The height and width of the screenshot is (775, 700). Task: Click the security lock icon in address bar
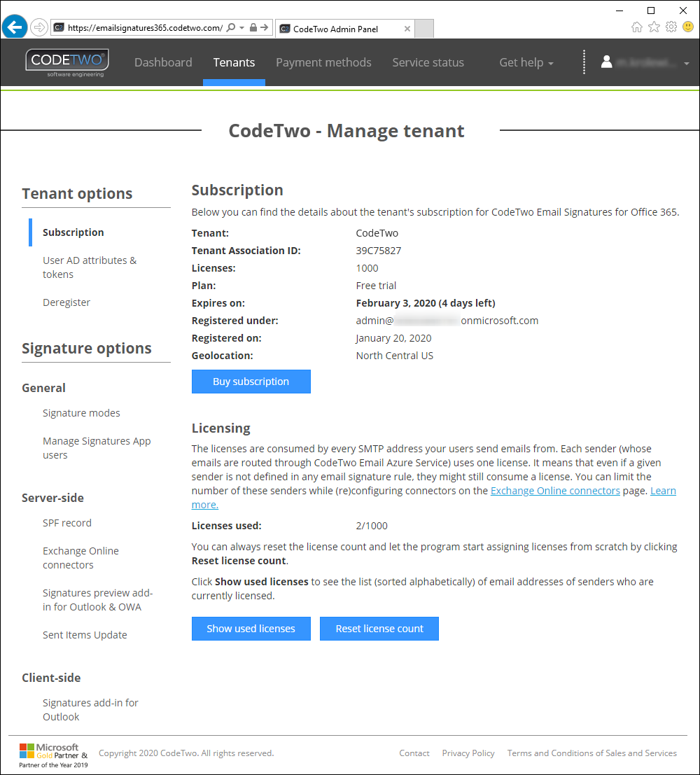coord(253,28)
